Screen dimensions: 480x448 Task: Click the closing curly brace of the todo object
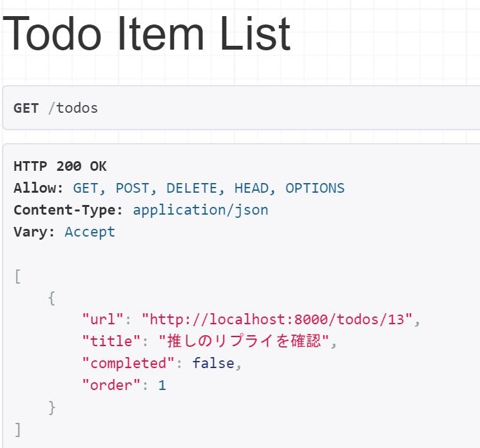[52, 407]
